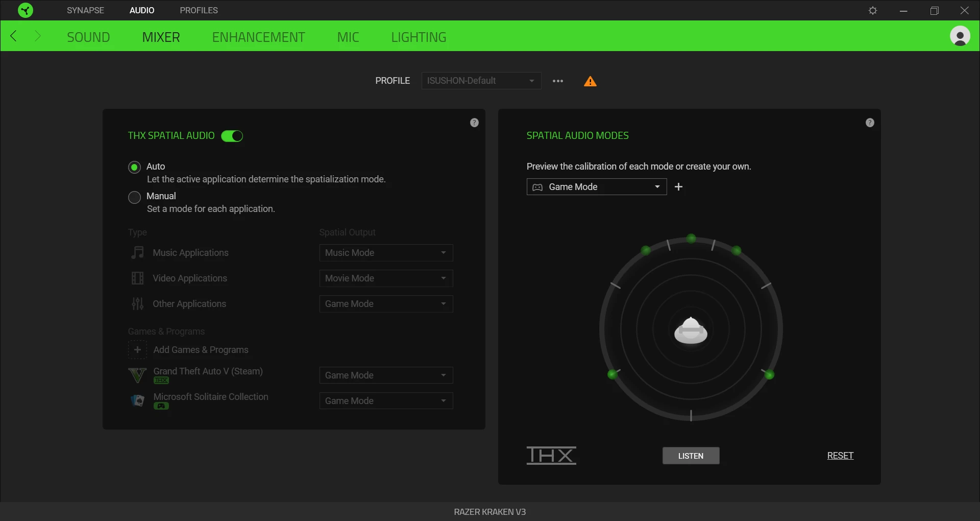Minimize the Synapse window
980x521 pixels.
903,10
